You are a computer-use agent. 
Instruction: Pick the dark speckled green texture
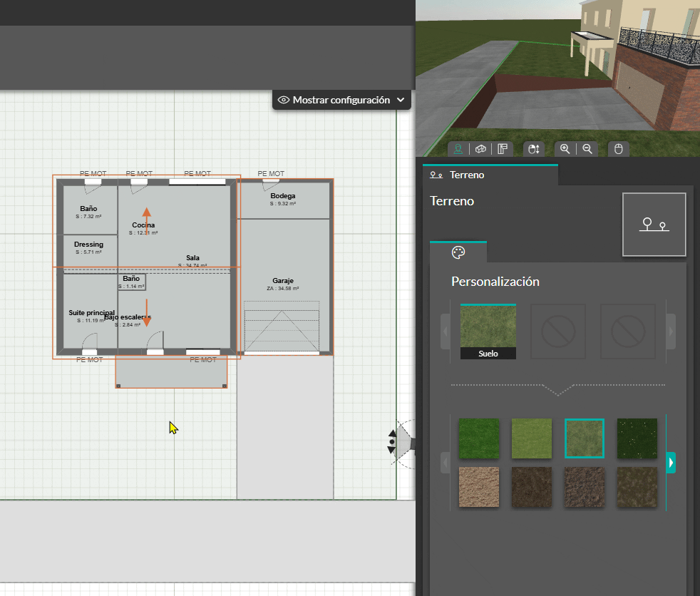coord(637,438)
